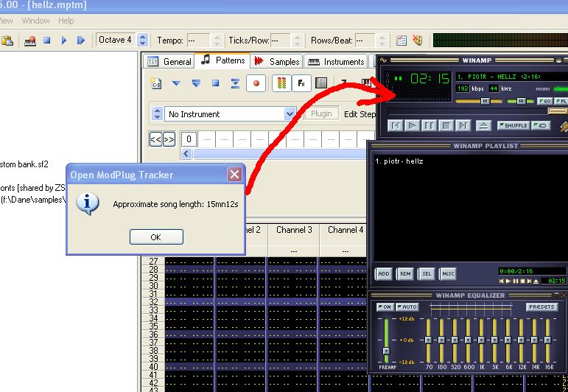Click the Channel 4 header
Image resolution: width=568 pixels, height=392 pixels.
pyautogui.click(x=346, y=230)
